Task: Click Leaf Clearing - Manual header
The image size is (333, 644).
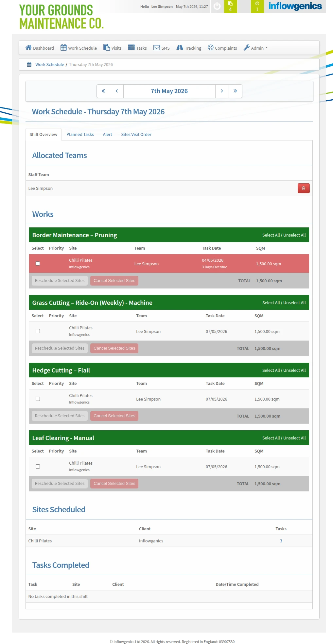Action: click(63, 438)
